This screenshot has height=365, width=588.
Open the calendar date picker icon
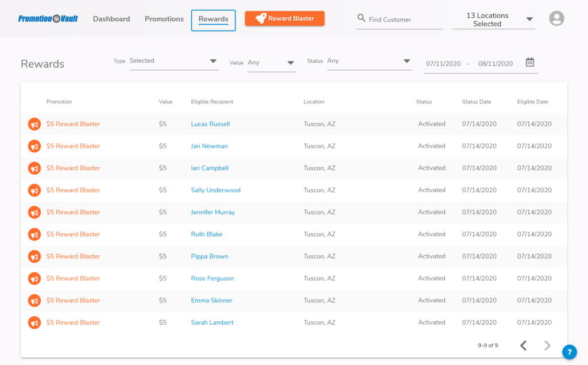[x=530, y=62]
